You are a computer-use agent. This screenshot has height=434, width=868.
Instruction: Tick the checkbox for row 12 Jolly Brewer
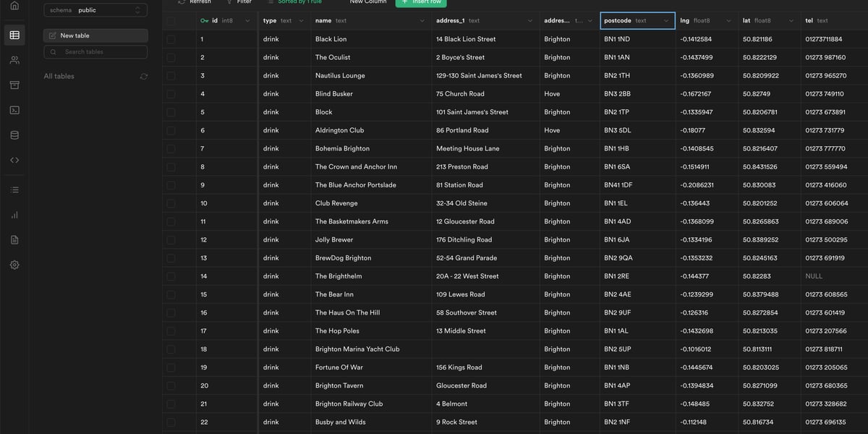point(171,239)
